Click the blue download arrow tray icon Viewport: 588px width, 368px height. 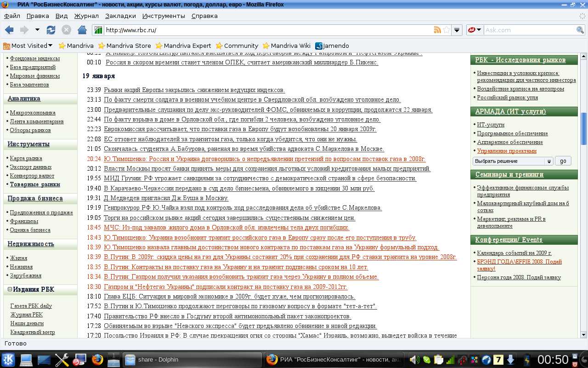coord(510,360)
